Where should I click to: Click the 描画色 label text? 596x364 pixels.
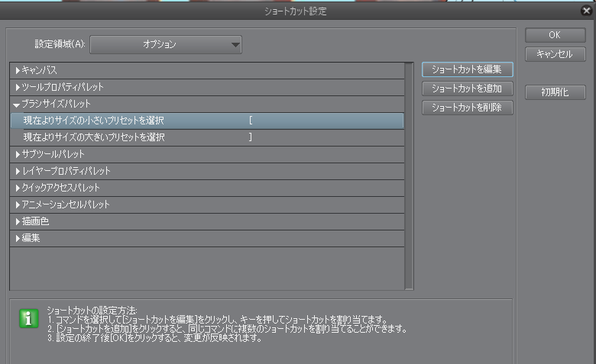point(35,221)
